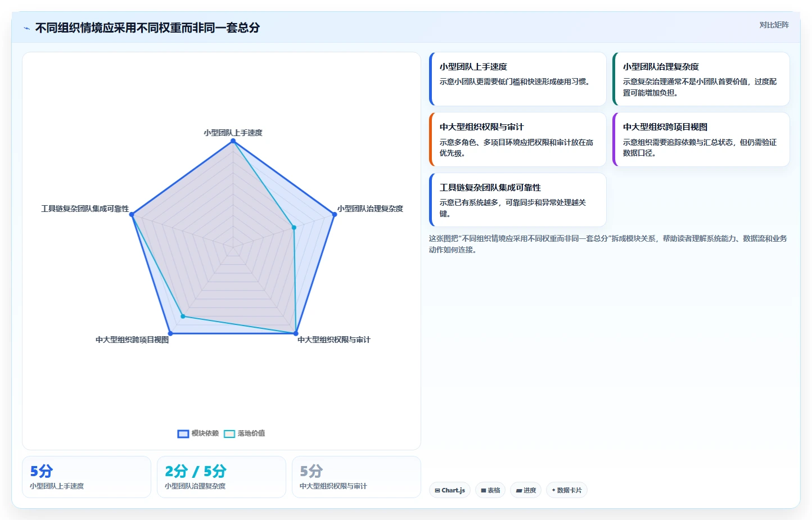Select the Chart.js tag pill
Screen dimensions: 812x520
pos(450,490)
